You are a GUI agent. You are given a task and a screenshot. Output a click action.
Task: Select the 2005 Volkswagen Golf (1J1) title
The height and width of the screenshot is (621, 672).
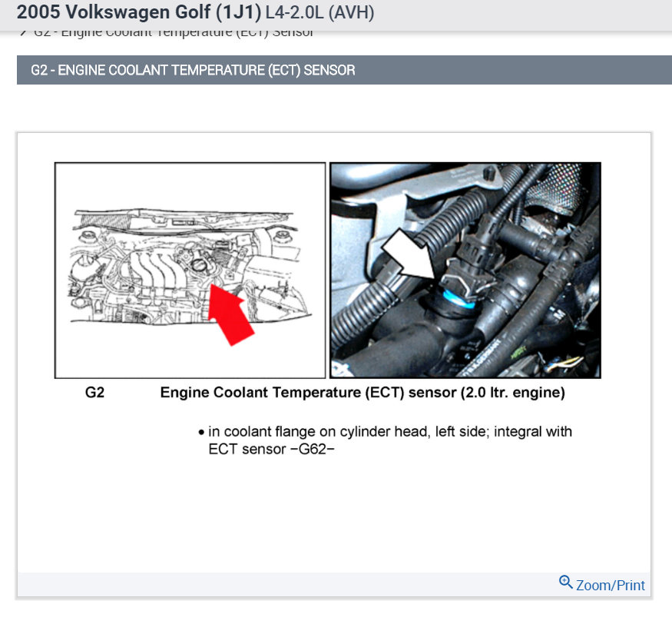[x=139, y=12]
